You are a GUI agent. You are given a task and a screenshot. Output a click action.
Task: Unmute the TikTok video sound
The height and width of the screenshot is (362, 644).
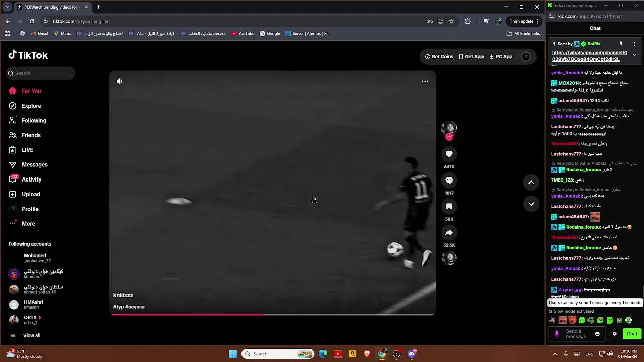[x=119, y=81]
